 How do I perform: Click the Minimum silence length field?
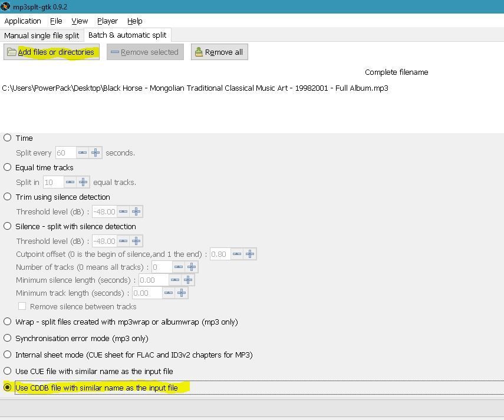[x=154, y=280]
